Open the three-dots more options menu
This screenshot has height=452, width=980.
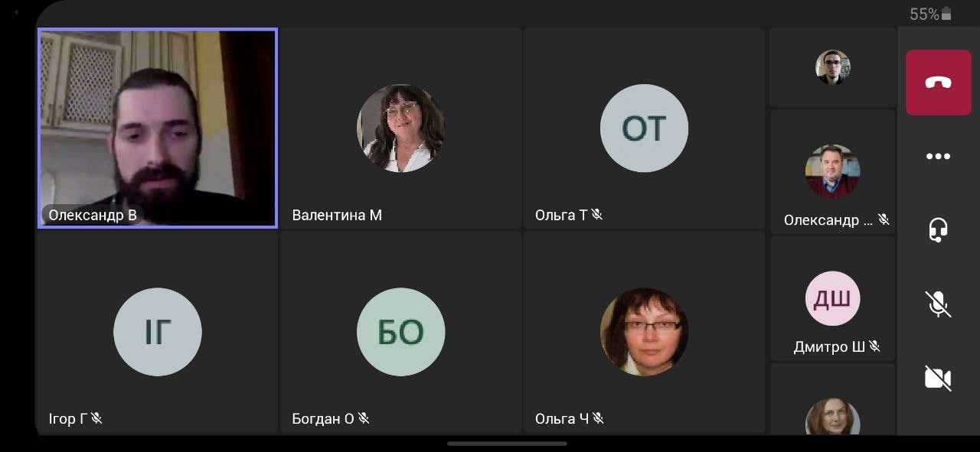coord(938,156)
